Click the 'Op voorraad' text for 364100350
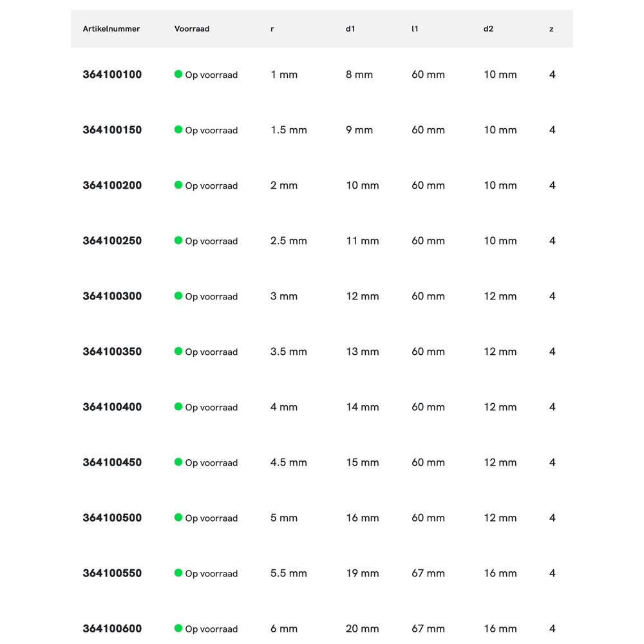Screen dimensions: 644x644 (x=211, y=352)
